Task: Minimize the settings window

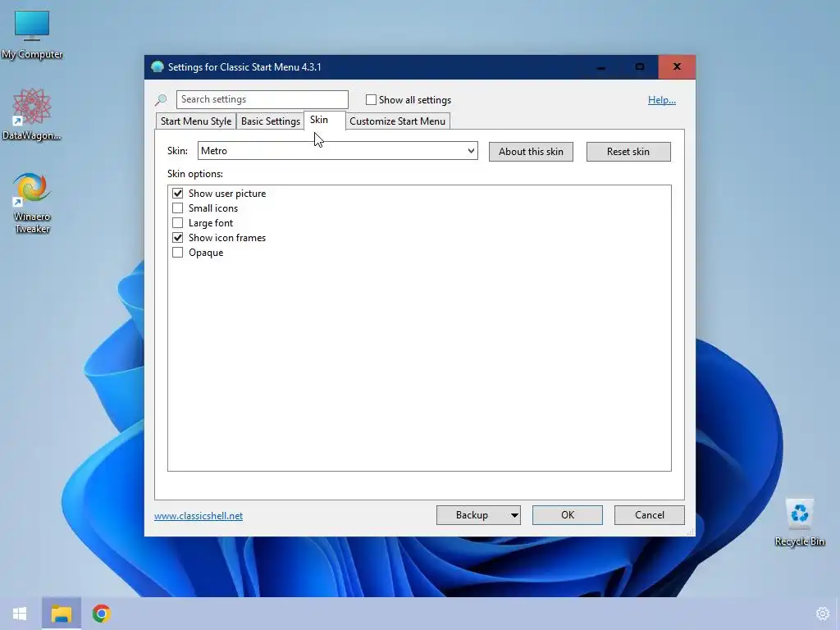Action: coord(601,67)
